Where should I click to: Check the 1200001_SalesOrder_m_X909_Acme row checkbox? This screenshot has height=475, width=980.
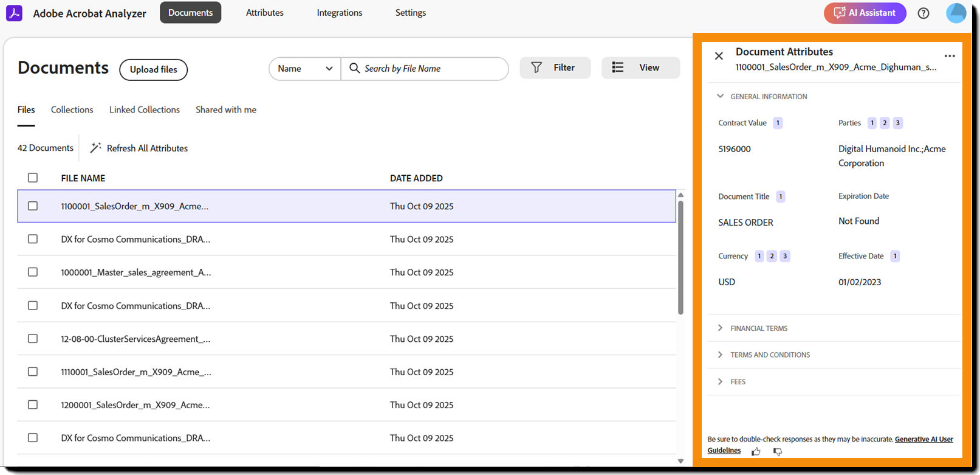pos(33,404)
